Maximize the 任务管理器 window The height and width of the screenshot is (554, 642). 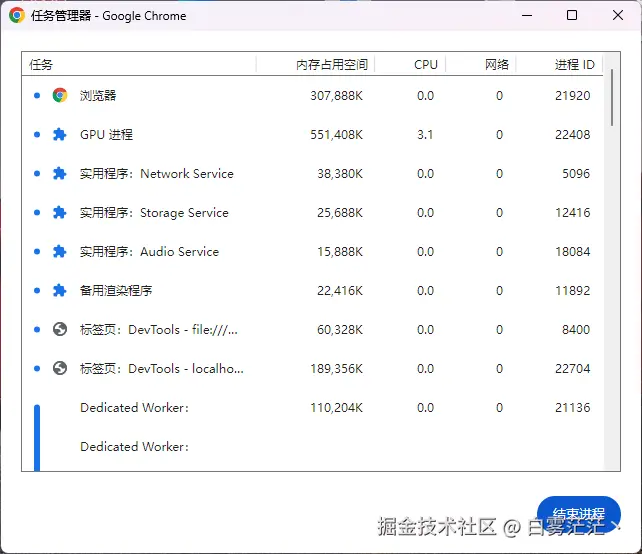(x=572, y=16)
